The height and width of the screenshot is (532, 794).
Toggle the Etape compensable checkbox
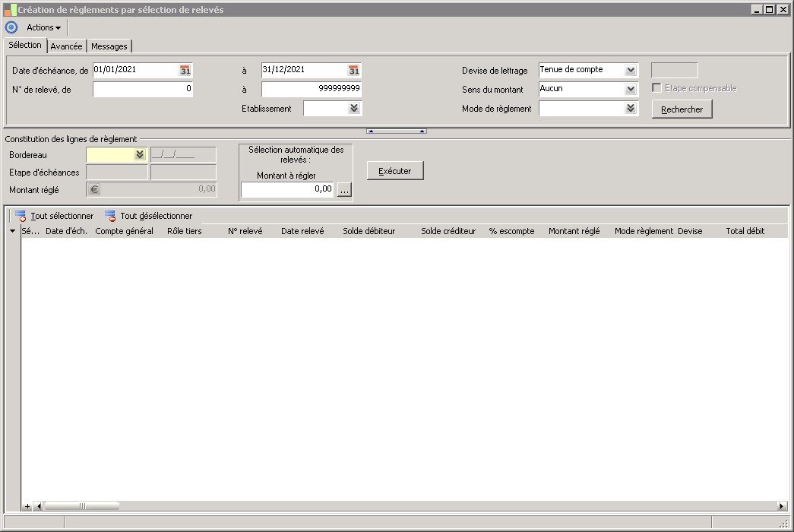(656, 87)
